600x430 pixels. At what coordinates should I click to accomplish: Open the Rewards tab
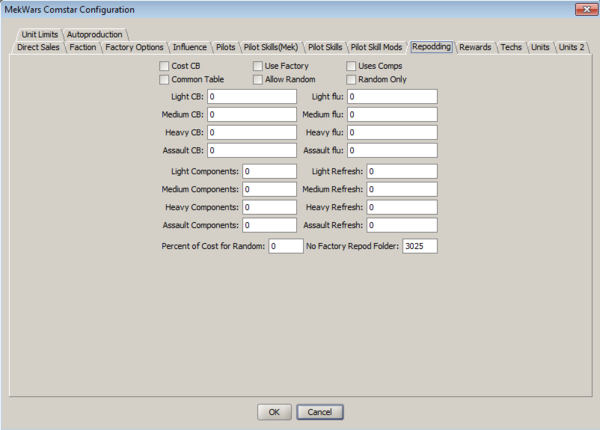[476, 47]
